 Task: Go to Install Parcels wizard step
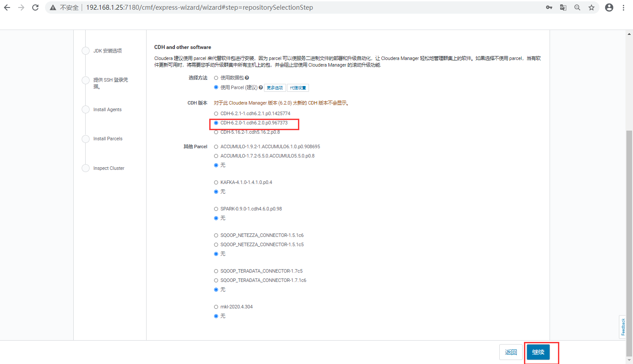pyautogui.click(x=108, y=139)
